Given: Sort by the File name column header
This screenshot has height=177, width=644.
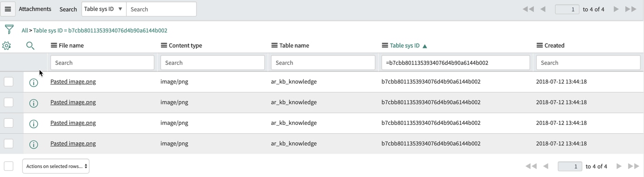Looking at the screenshot, I should coord(71,46).
